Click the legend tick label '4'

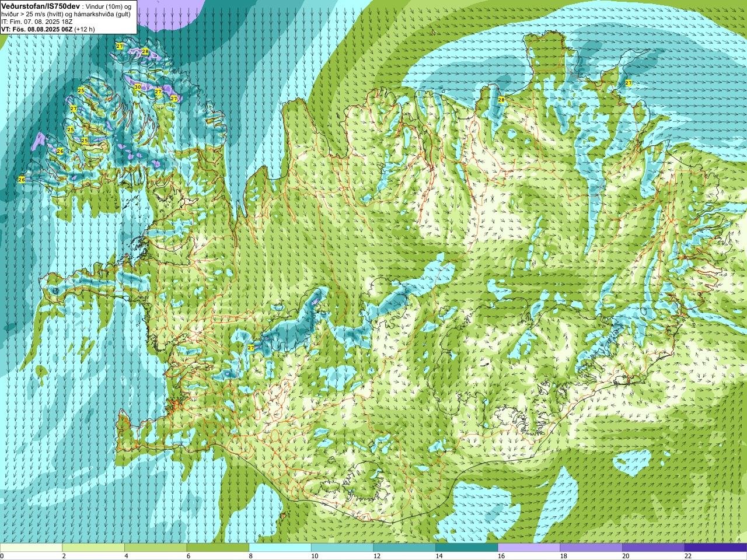[127, 556]
